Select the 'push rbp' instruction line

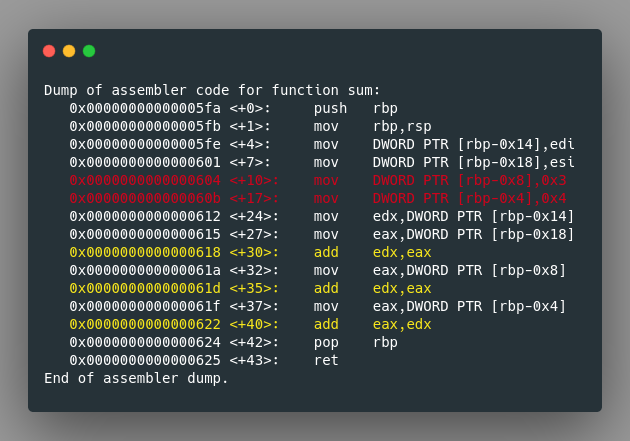(x=233, y=108)
